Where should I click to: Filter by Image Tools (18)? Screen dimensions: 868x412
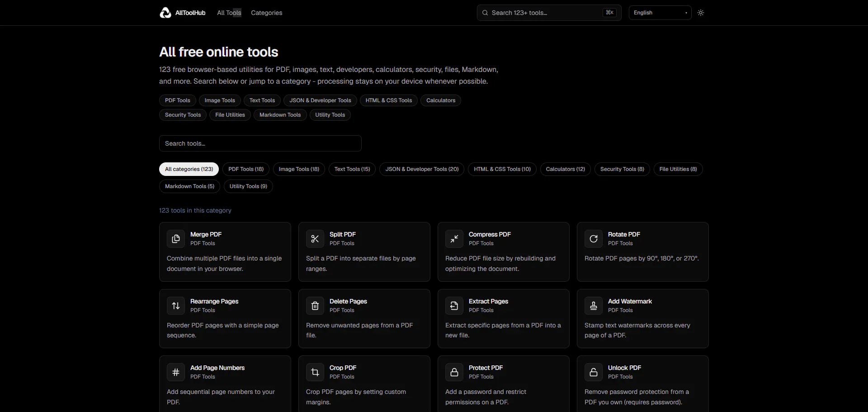click(299, 169)
